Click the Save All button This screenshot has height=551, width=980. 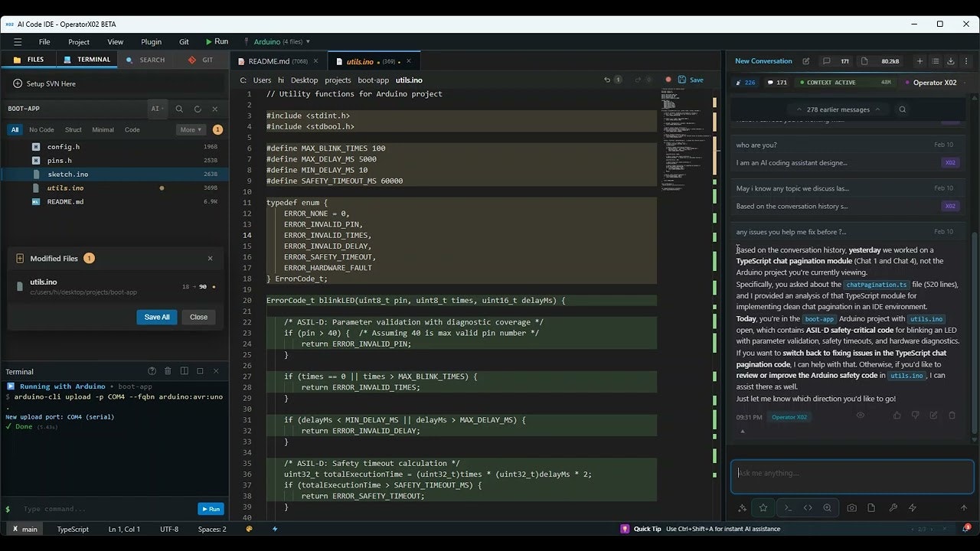(x=156, y=316)
